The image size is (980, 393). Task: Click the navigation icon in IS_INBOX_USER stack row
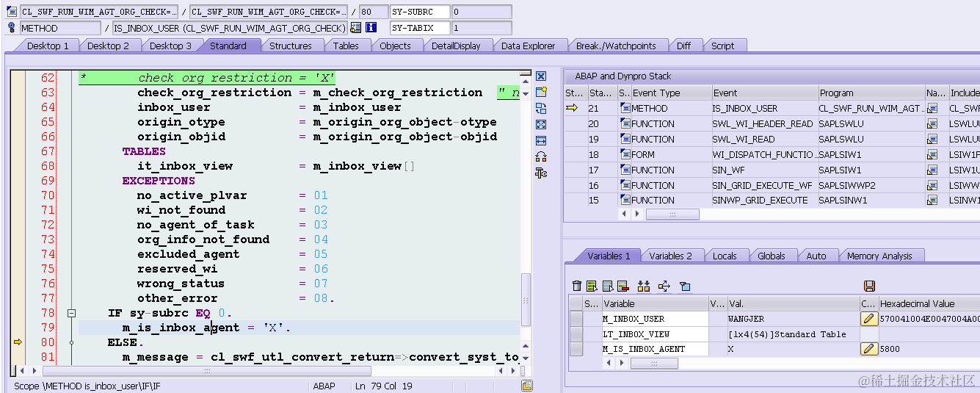pyautogui.click(x=932, y=108)
